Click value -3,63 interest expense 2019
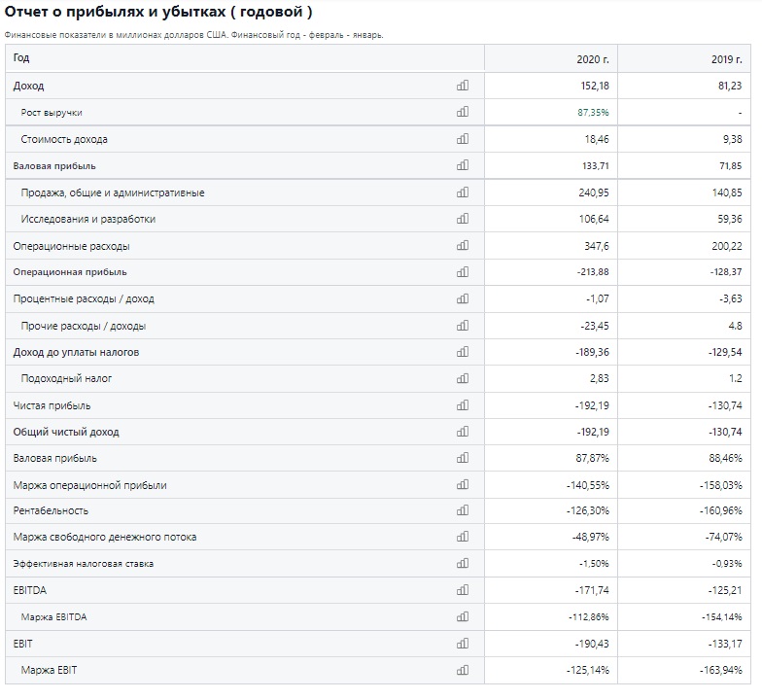 point(731,298)
